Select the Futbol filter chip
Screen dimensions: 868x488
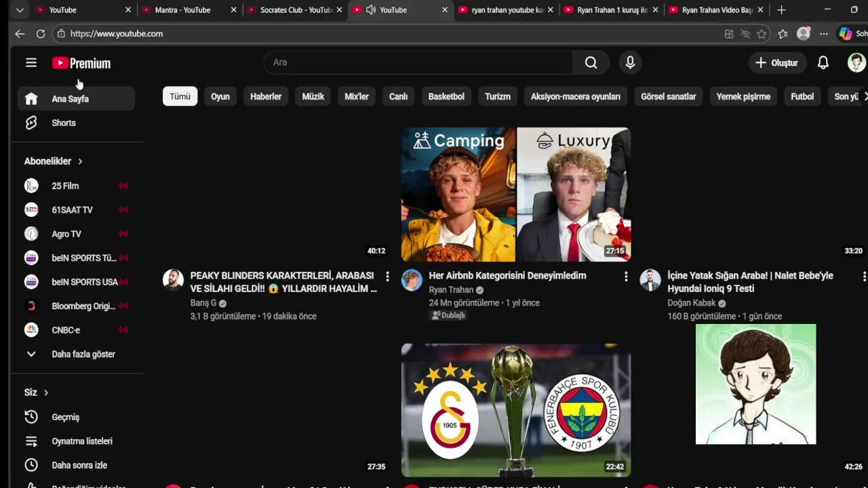point(802,96)
